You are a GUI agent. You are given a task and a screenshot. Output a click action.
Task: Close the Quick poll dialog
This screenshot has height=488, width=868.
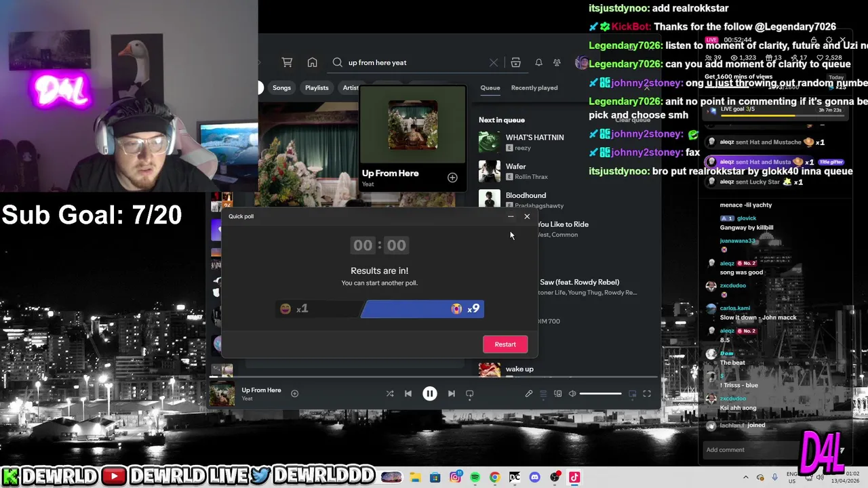click(x=527, y=217)
